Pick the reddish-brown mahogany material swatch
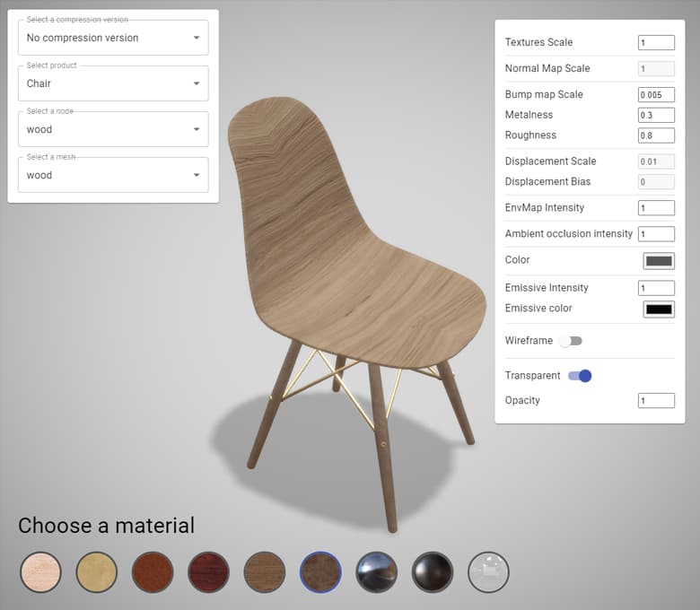Image resolution: width=700 pixels, height=610 pixels. 153,572
